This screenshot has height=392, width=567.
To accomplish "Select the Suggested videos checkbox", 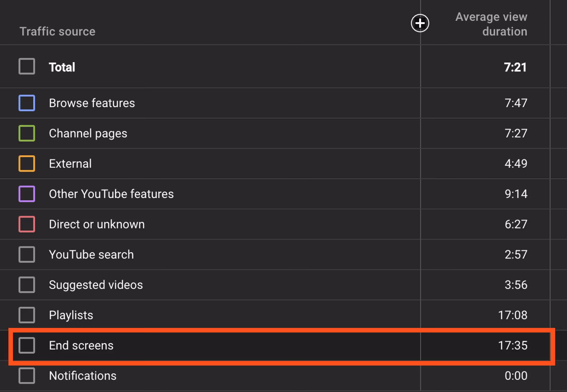I will (27, 285).
